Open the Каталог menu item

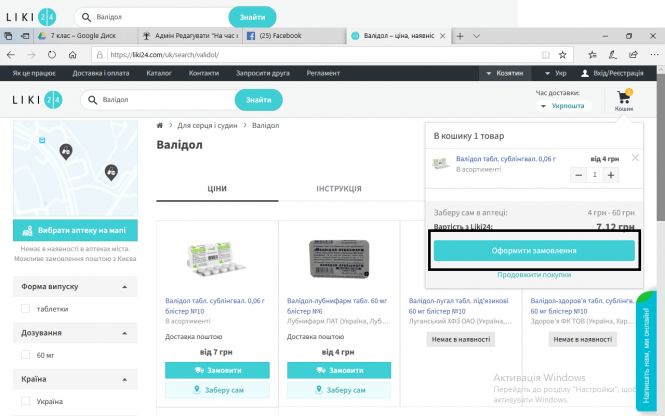(159, 74)
